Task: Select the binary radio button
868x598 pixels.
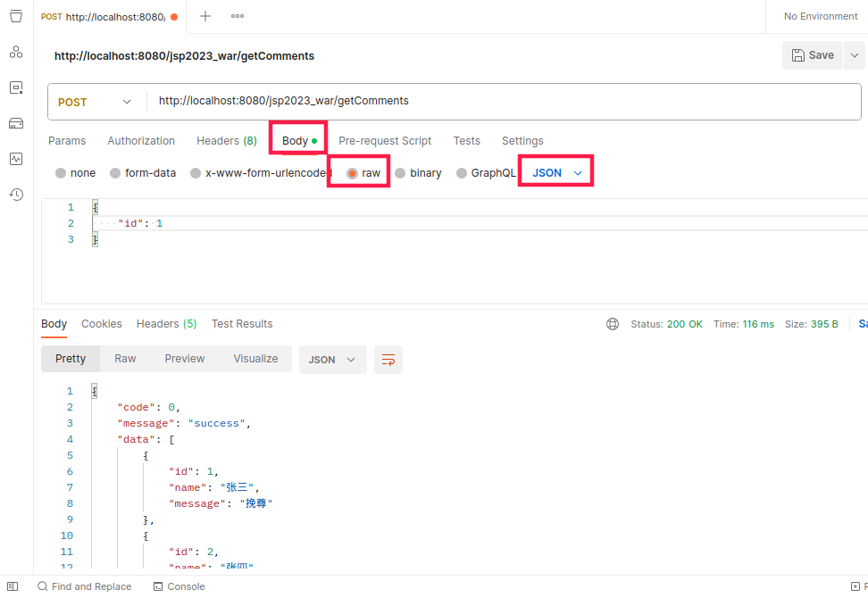Action: [400, 173]
